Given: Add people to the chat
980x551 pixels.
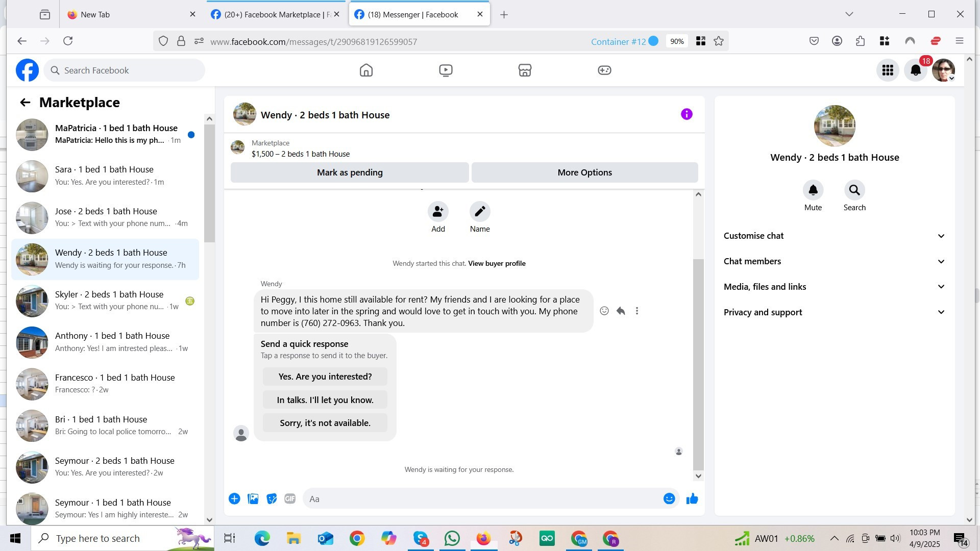Looking at the screenshot, I should point(438,211).
